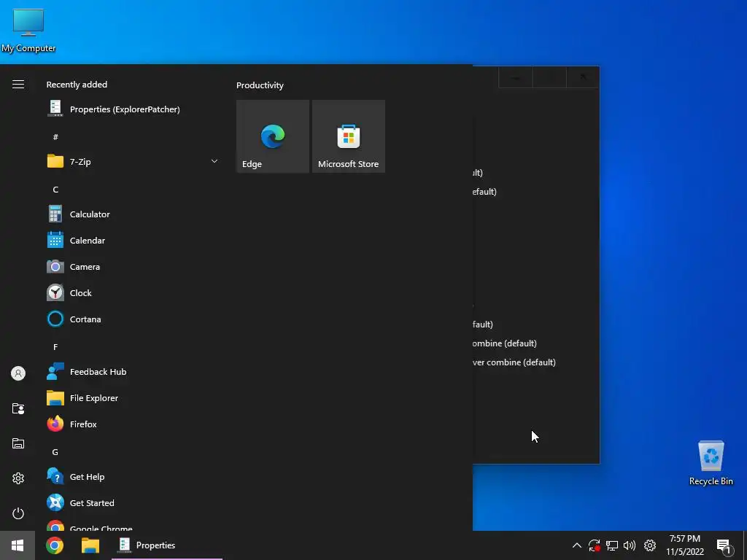Expand the 7-Zip folder chevron
Screen dimensions: 747x560
click(214, 161)
